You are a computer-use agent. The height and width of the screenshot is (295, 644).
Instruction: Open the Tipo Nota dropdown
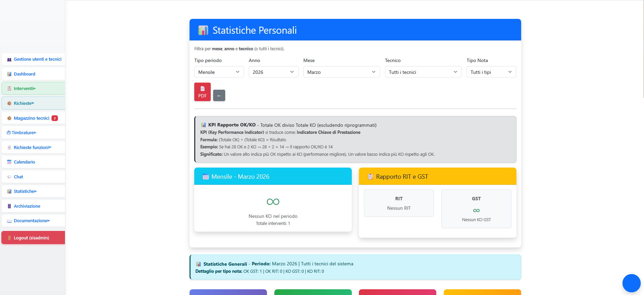[492, 72]
